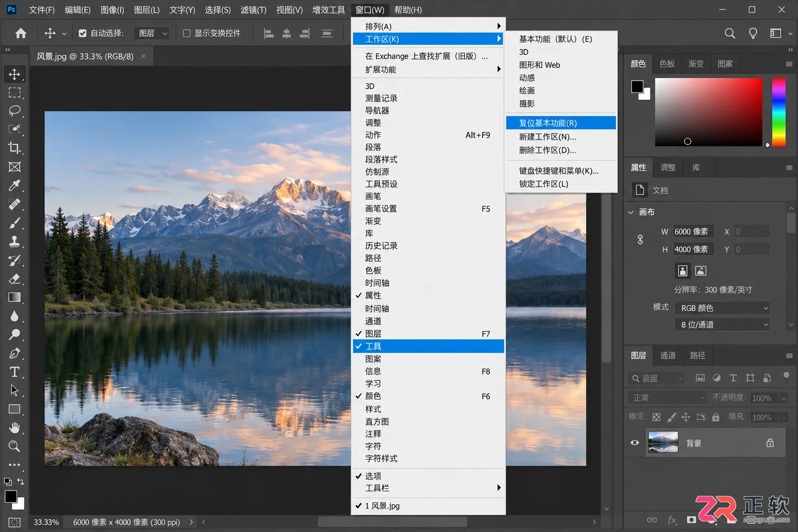
Task: Set canvas to portrait orientation button
Action: [683, 270]
